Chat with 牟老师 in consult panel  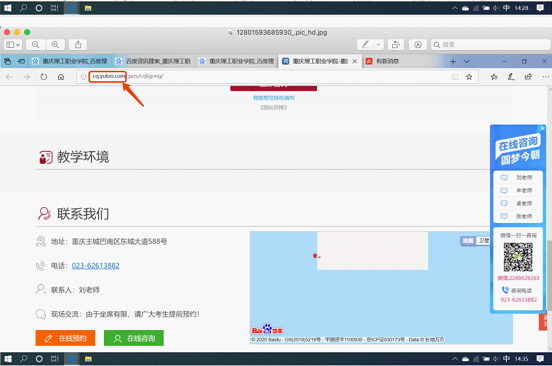click(518, 190)
